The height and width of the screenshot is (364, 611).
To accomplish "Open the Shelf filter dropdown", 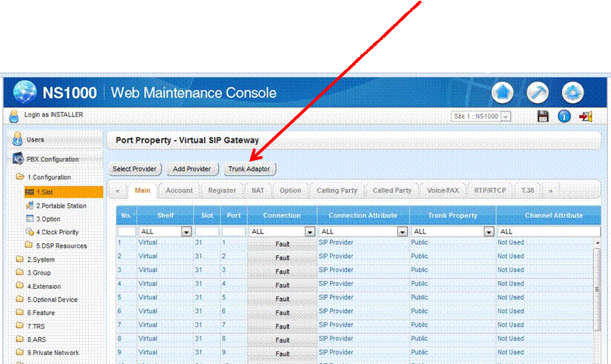I will 186,231.
